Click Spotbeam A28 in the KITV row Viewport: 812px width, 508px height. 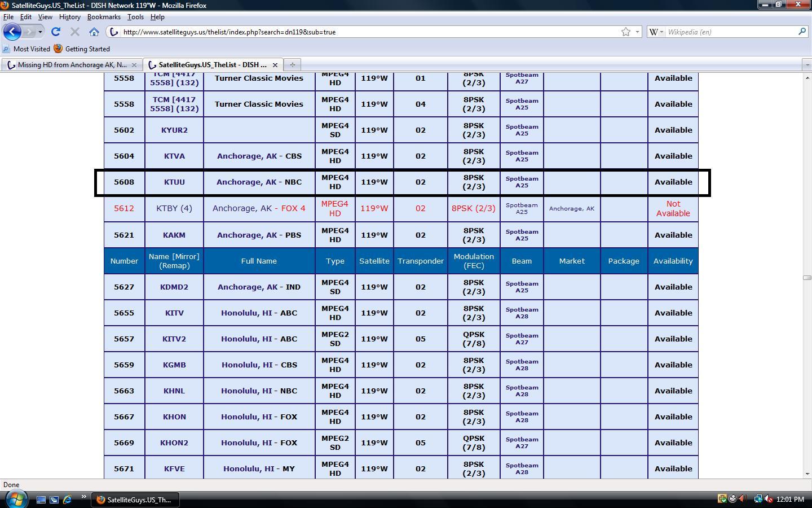(x=522, y=313)
